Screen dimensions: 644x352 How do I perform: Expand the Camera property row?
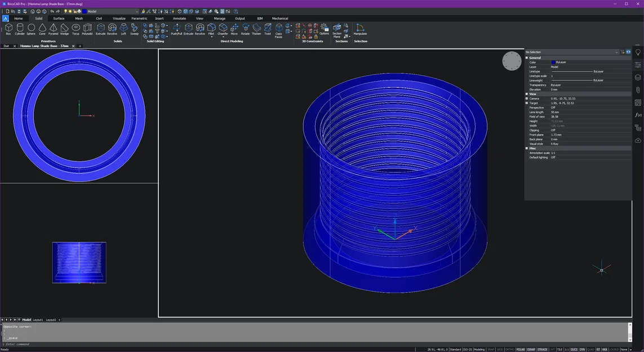click(x=527, y=99)
